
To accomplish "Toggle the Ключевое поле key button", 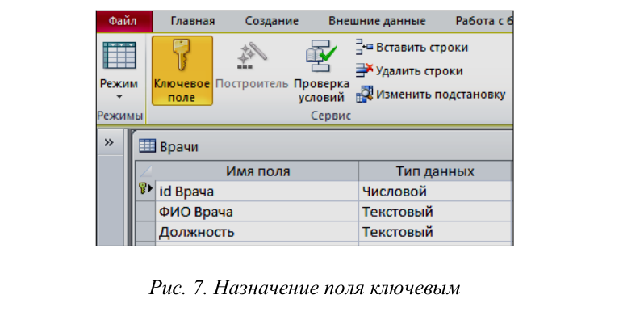I will (x=182, y=70).
